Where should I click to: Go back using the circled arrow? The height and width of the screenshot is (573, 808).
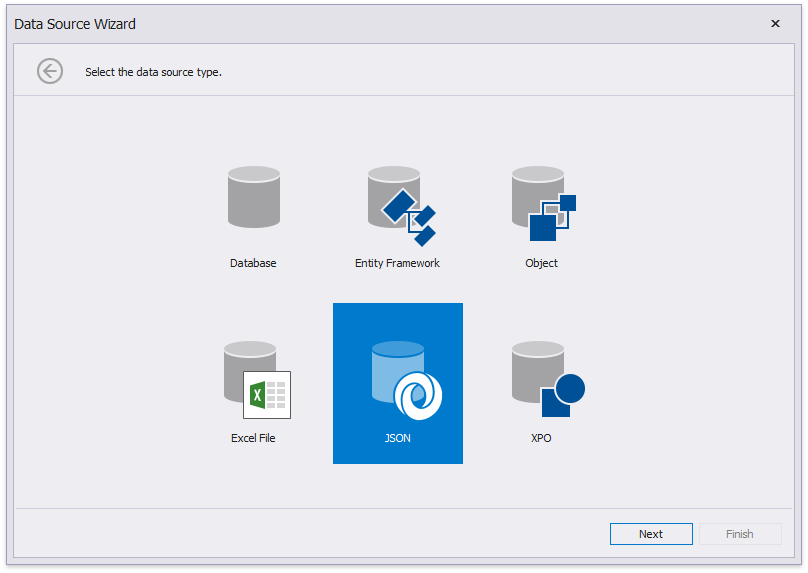50,71
